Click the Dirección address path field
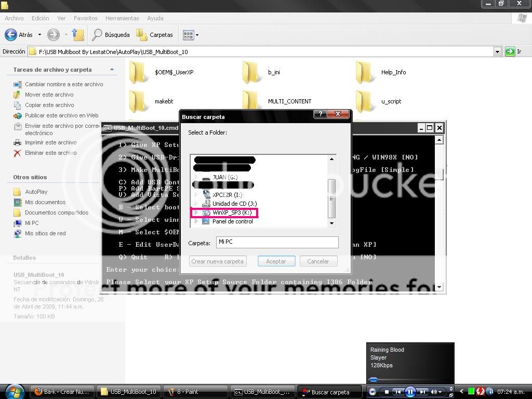 click(x=260, y=52)
